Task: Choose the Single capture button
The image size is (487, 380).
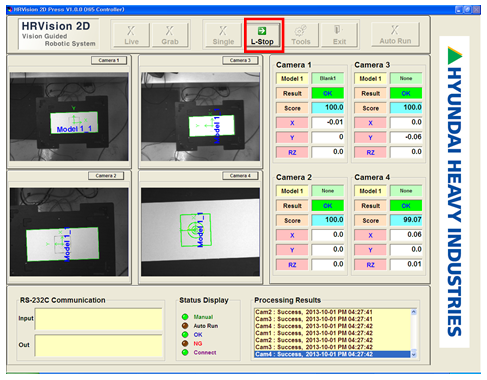Action: point(223,35)
